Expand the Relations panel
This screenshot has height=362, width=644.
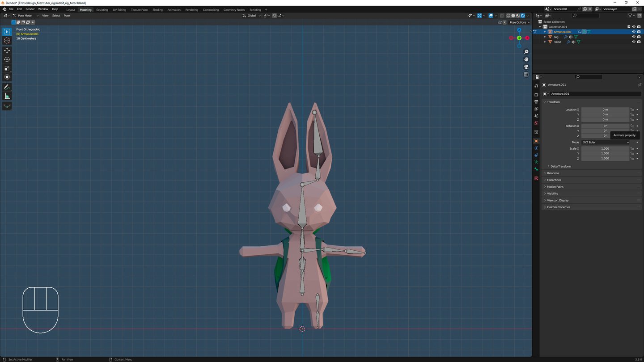(x=553, y=173)
